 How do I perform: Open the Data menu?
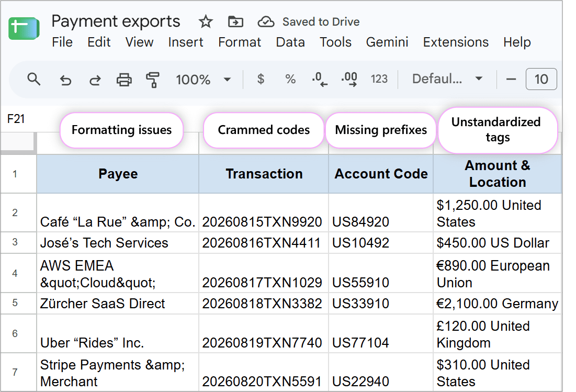tap(290, 42)
